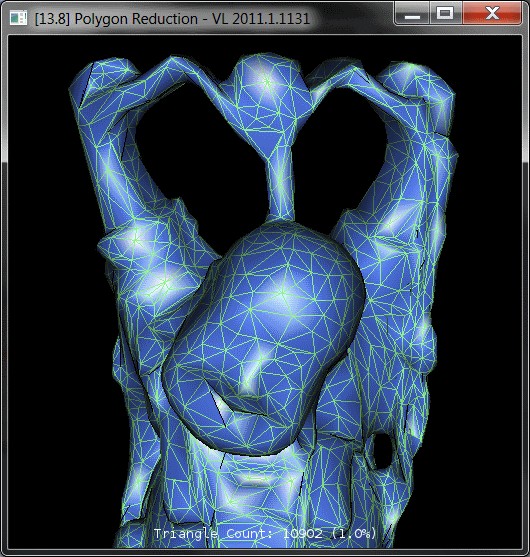Click the "Polygon Reduction" title text
Screen dimensions: 530x557
(x=136, y=18)
